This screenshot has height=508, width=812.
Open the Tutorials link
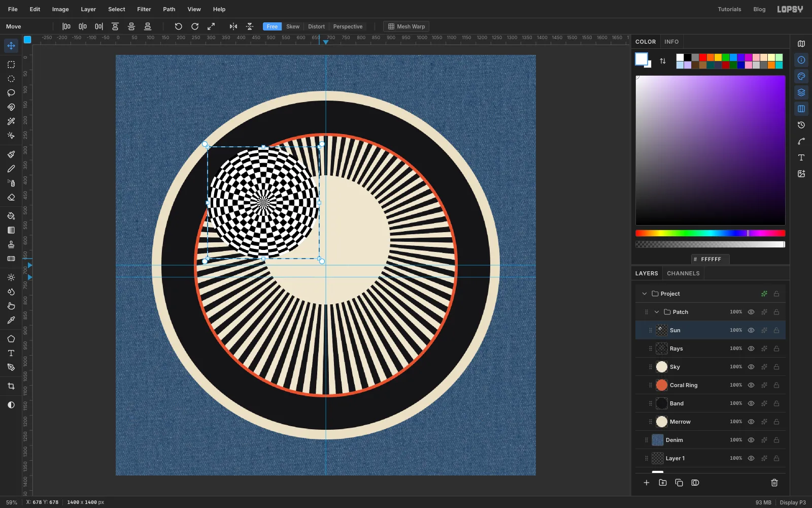[x=729, y=9]
